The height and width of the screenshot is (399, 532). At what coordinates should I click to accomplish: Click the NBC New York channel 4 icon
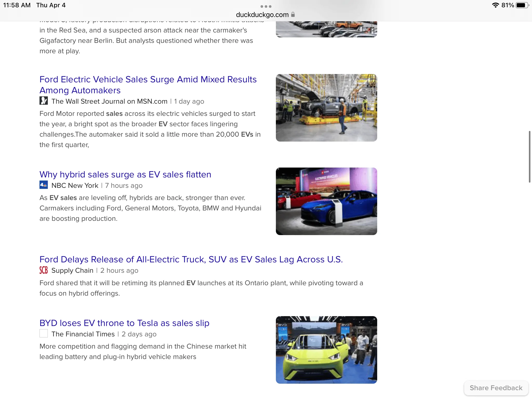(44, 185)
